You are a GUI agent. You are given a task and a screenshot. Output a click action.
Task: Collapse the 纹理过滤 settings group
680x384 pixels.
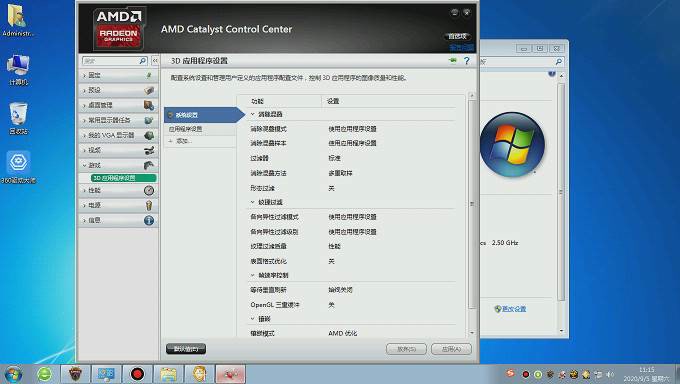tap(253, 202)
